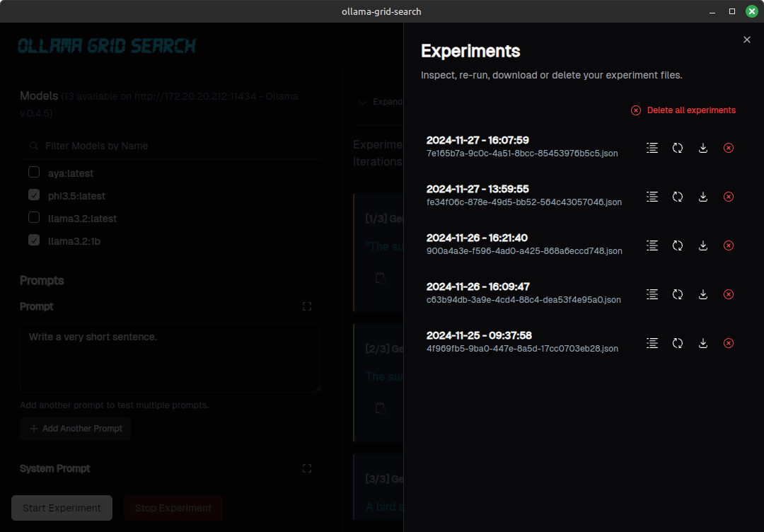Click the Expand chevron above results
Viewport: 764px width, 532px height.
click(364, 102)
